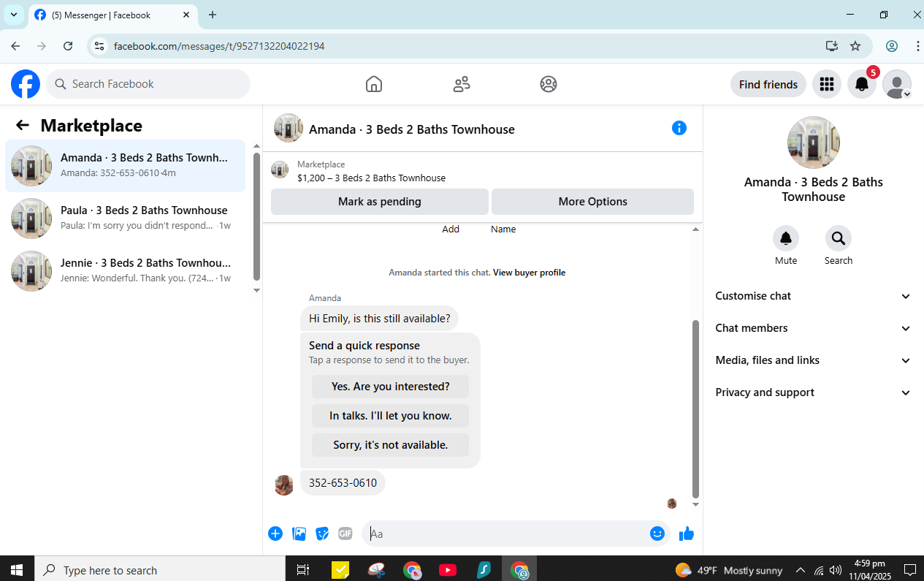Open the browser tab search dropdown
This screenshot has height=581, width=924.
(x=14, y=15)
